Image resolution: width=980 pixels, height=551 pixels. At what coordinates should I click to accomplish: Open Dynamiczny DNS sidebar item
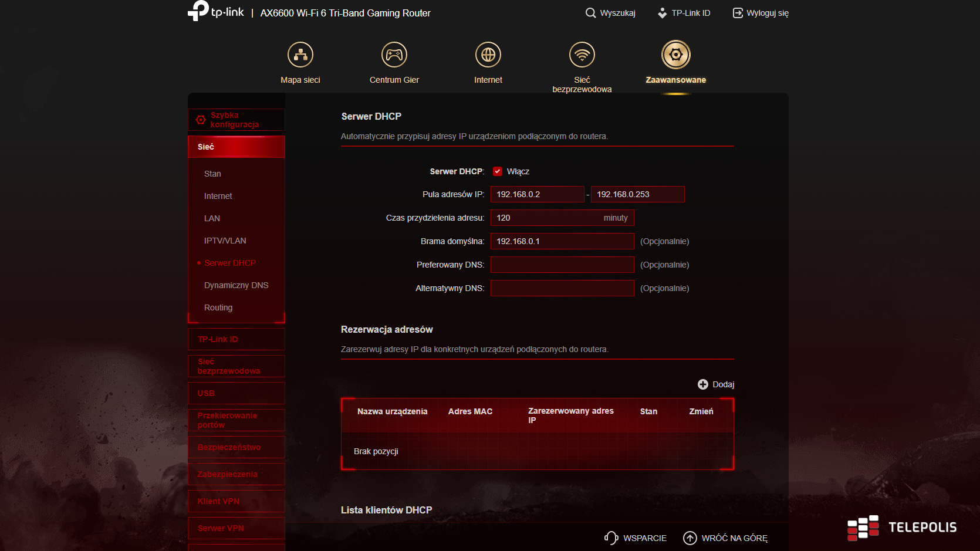[x=236, y=285]
